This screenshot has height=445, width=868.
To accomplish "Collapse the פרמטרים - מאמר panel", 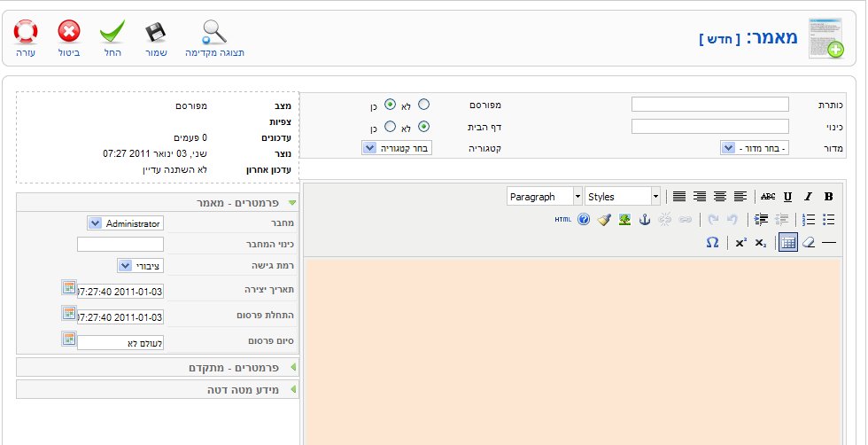I will 158,203.
